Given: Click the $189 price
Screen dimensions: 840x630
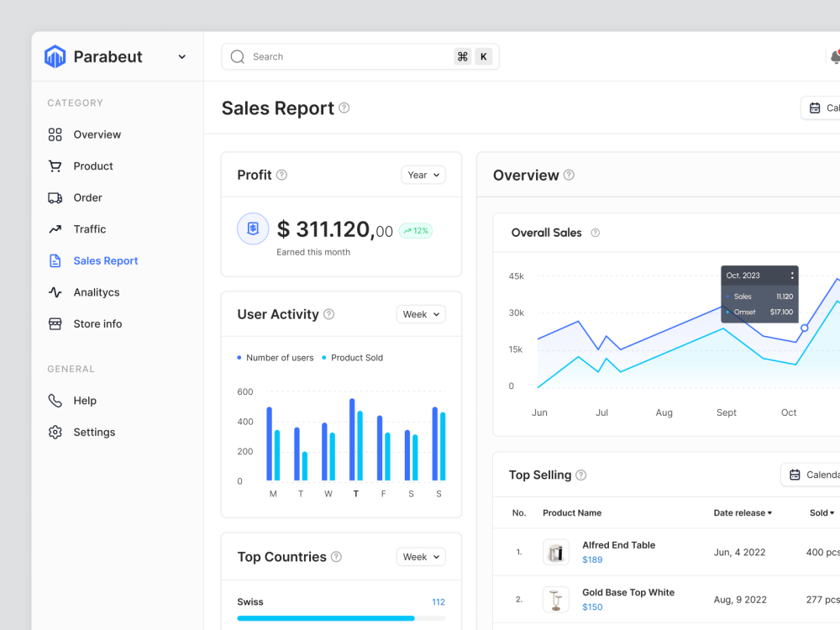Looking at the screenshot, I should [592, 559].
